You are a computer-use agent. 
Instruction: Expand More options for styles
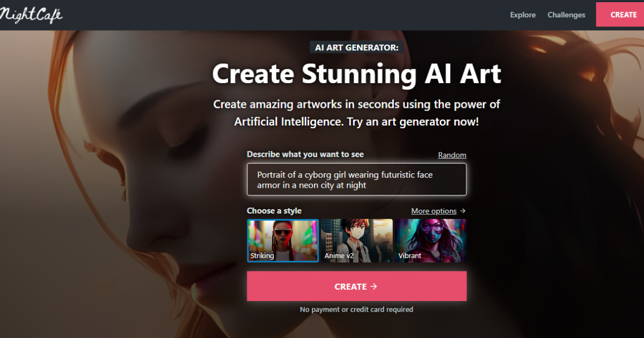pos(434,211)
